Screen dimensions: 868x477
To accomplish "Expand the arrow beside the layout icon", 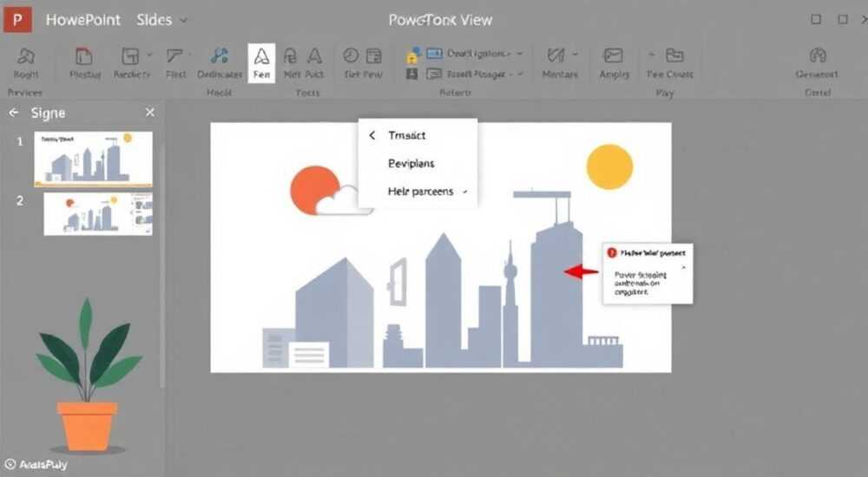I will click(x=149, y=55).
